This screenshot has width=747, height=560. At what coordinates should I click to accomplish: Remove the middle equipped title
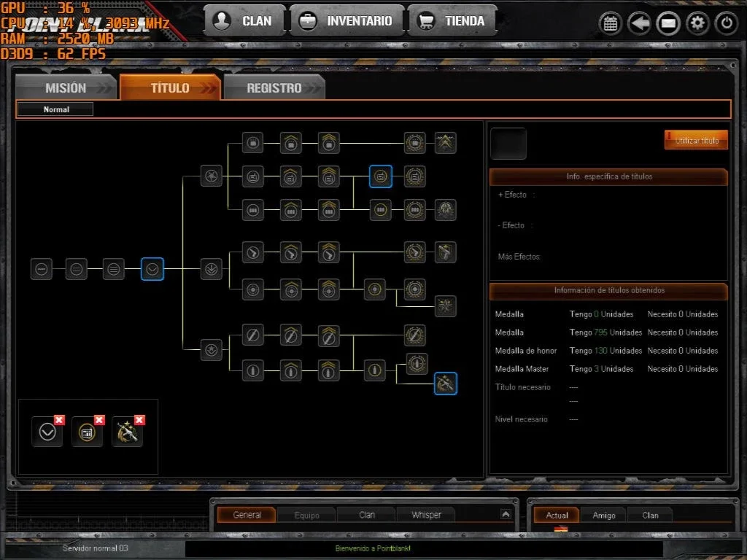tap(99, 419)
